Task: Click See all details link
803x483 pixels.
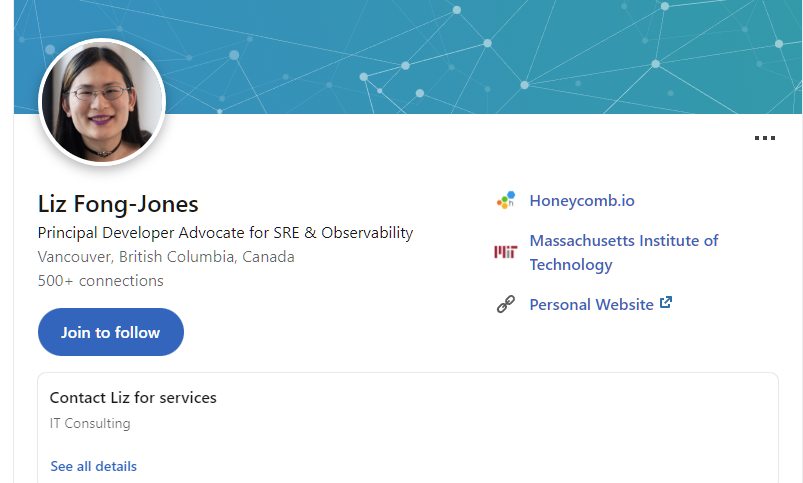Action: click(94, 466)
